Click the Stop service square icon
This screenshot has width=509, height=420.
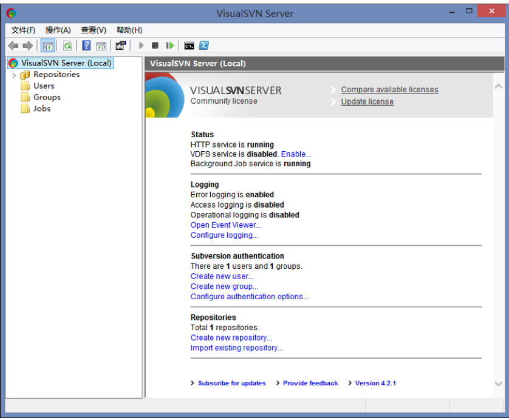click(155, 46)
